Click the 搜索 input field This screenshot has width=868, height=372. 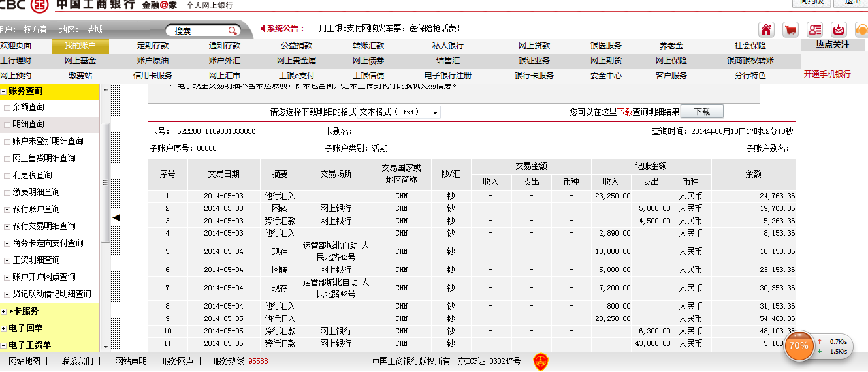(196, 31)
